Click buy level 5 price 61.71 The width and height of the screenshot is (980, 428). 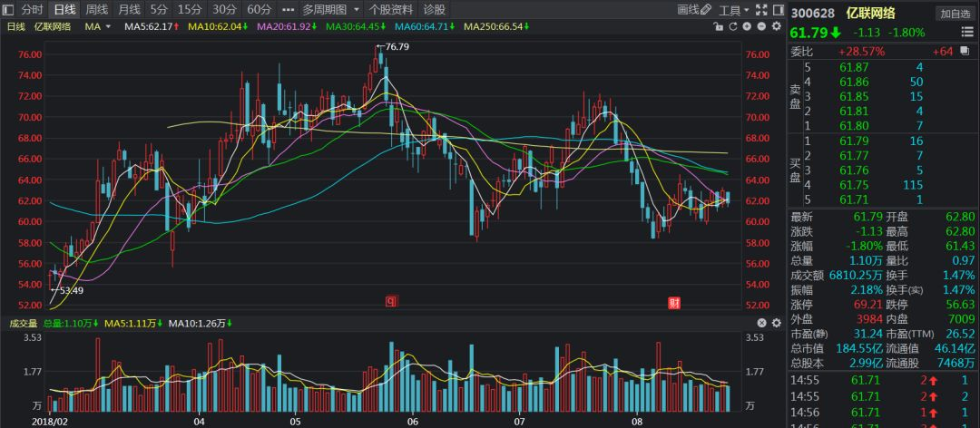pos(855,199)
